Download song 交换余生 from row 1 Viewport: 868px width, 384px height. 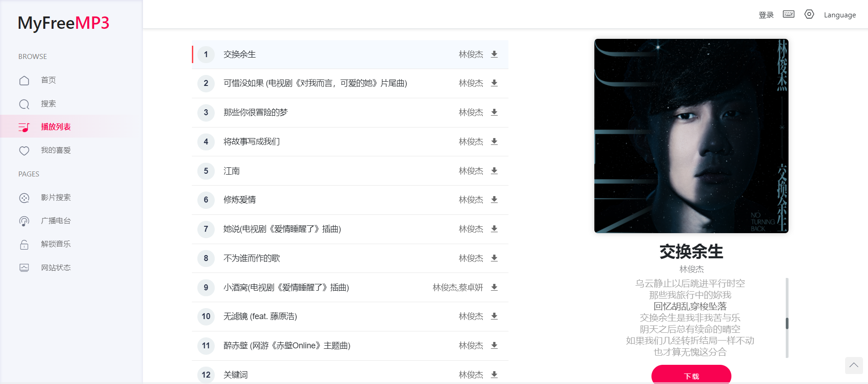point(494,54)
